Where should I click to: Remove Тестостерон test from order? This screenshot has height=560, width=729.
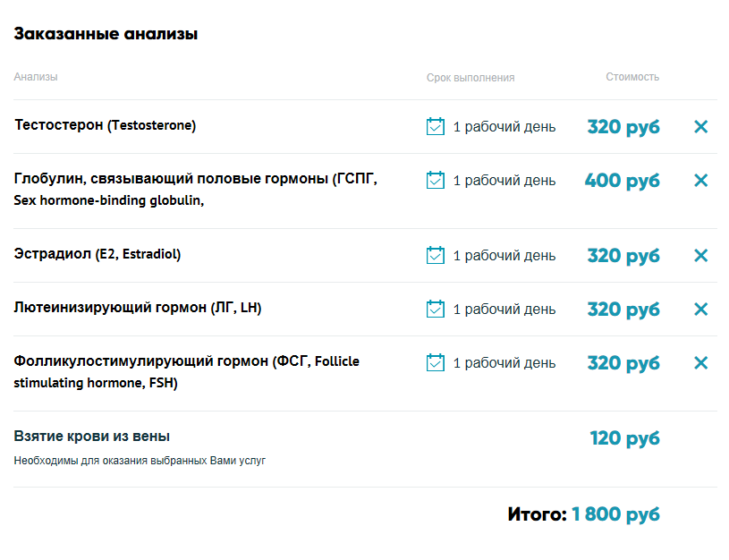pyautogui.click(x=700, y=127)
